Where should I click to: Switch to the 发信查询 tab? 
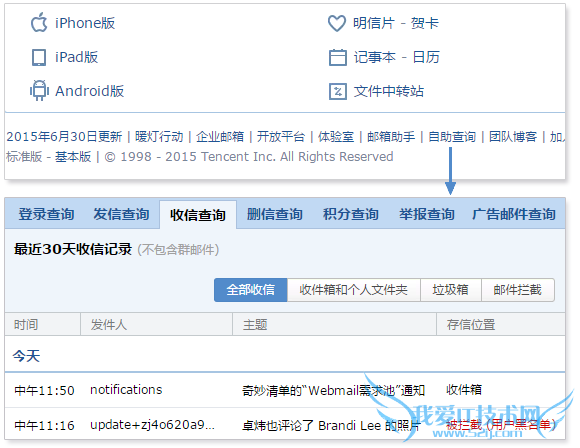pyautogui.click(x=121, y=214)
